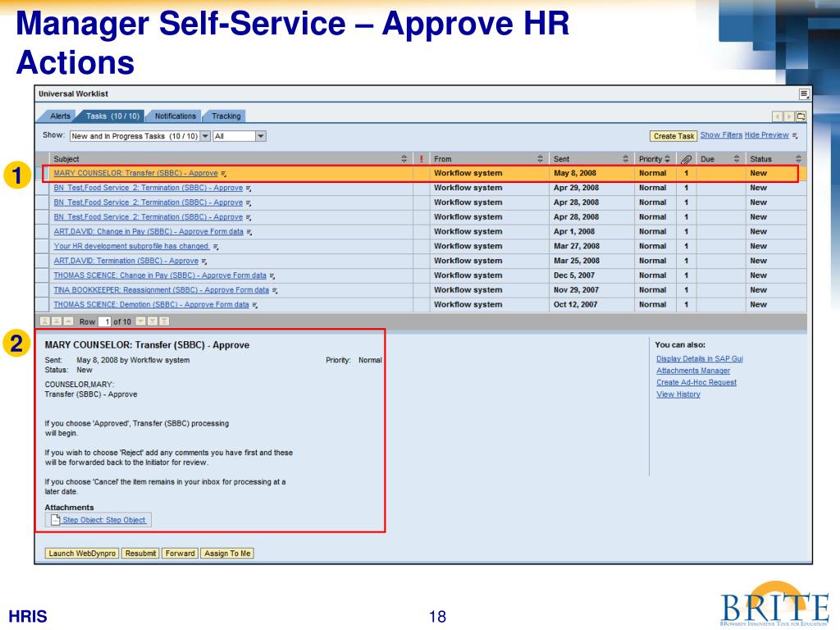Open the Universal Worklist options menu icon
Viewport: 840px width, 630px height.
click(x=804, y=94)
